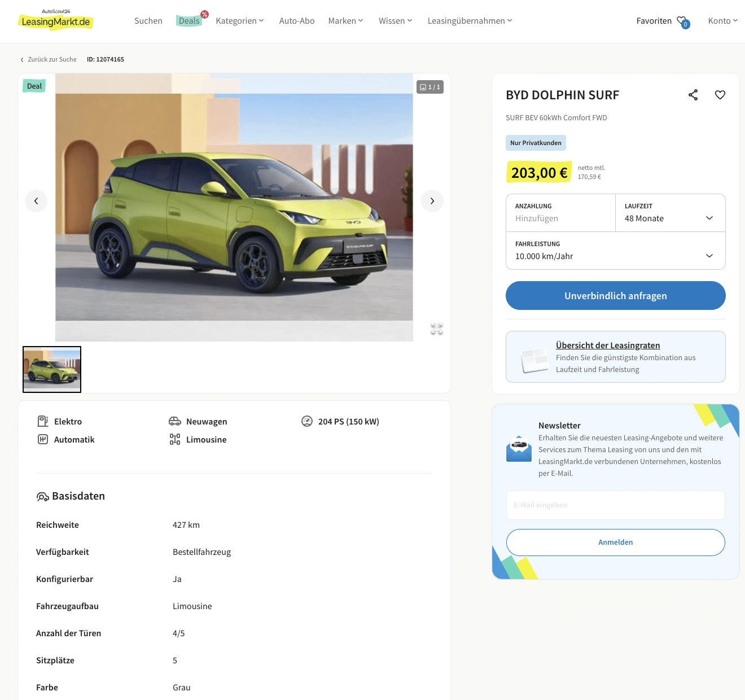
Task: Click the Anzahlung Hinzufügen field
Action: click(560, 213)
